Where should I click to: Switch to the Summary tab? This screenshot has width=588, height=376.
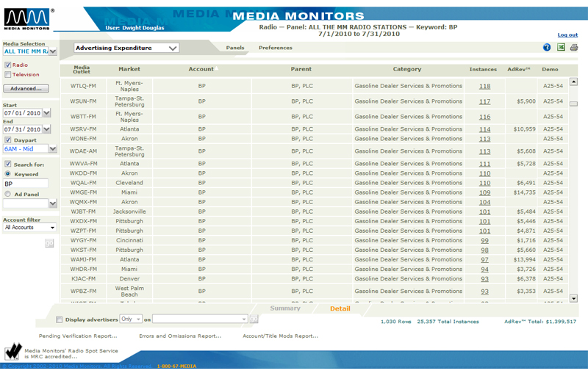pyautogui.click(x=285, y=308)
